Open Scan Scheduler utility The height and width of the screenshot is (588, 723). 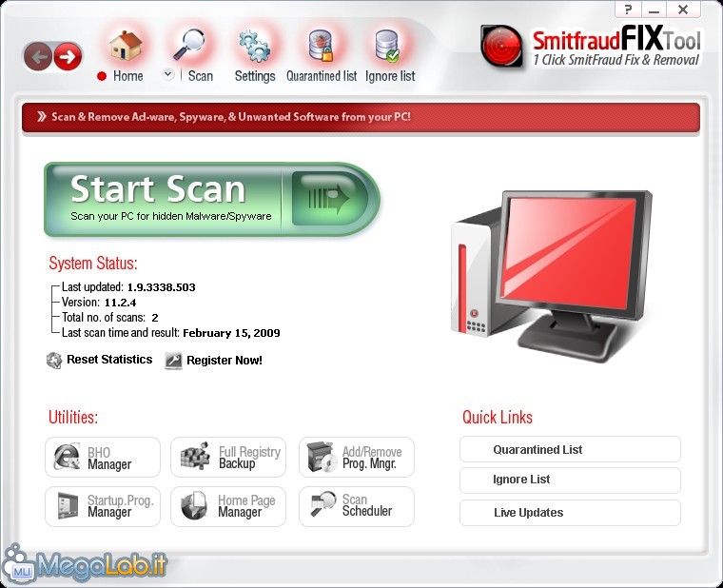pos(357,506)
